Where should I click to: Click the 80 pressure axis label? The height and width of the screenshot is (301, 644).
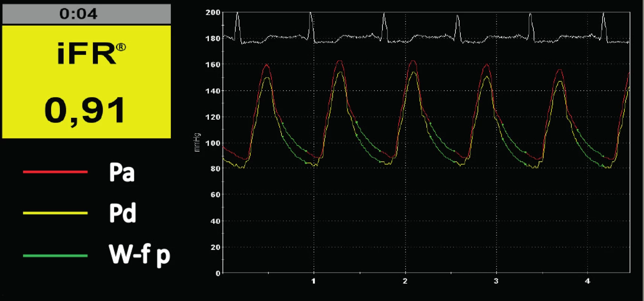point(215,169)
